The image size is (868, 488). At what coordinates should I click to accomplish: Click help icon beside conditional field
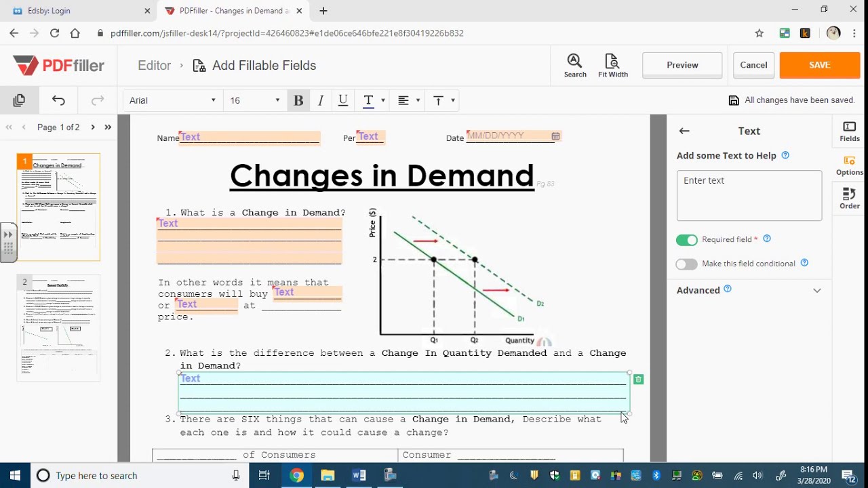coord(805,263)
